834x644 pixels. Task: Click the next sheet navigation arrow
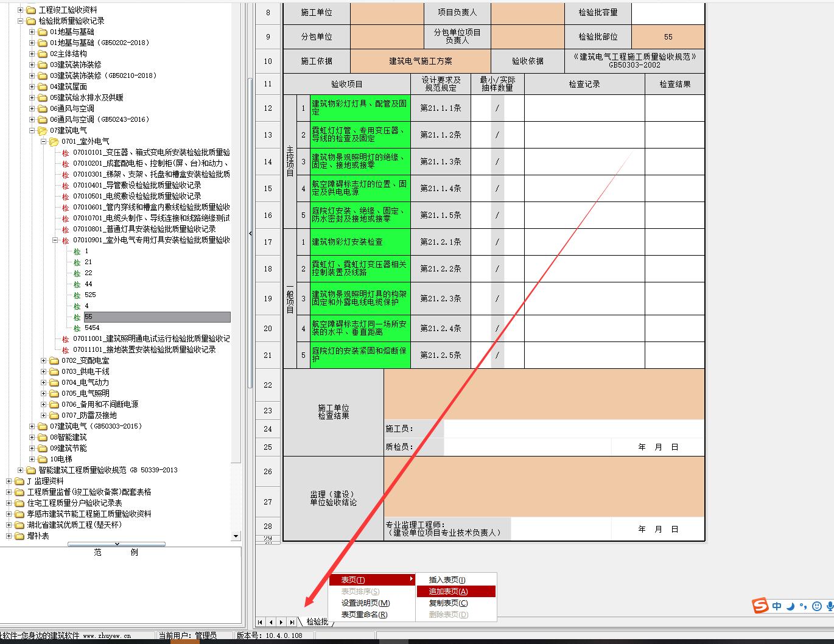click(x=281, y=622)
